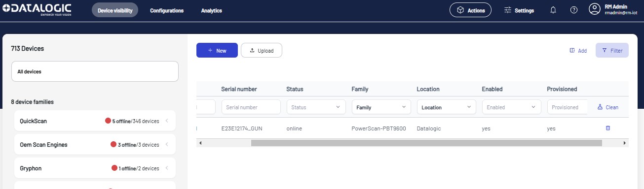Open the Enabled filter dropdown

(x=512, y=107)
